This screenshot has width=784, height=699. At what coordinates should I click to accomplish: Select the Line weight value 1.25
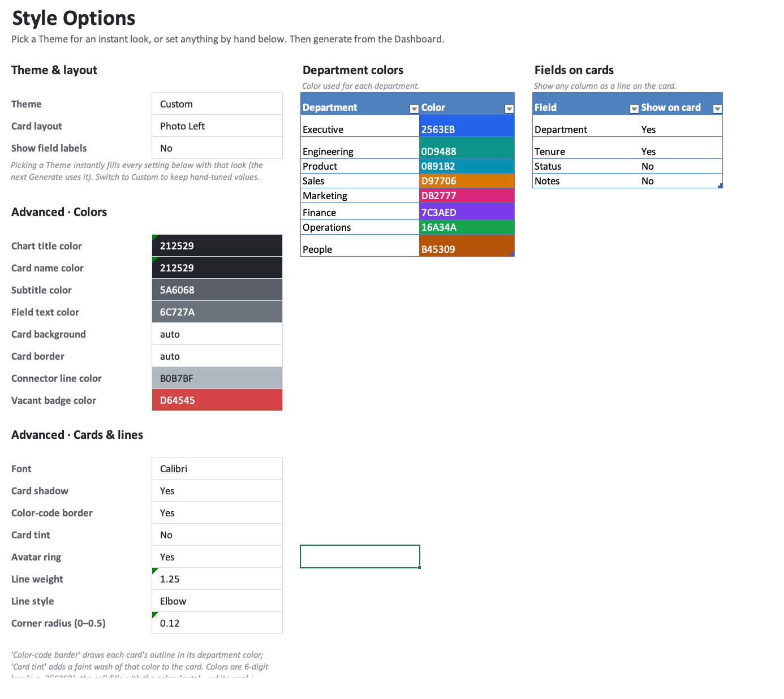point(217,579)
